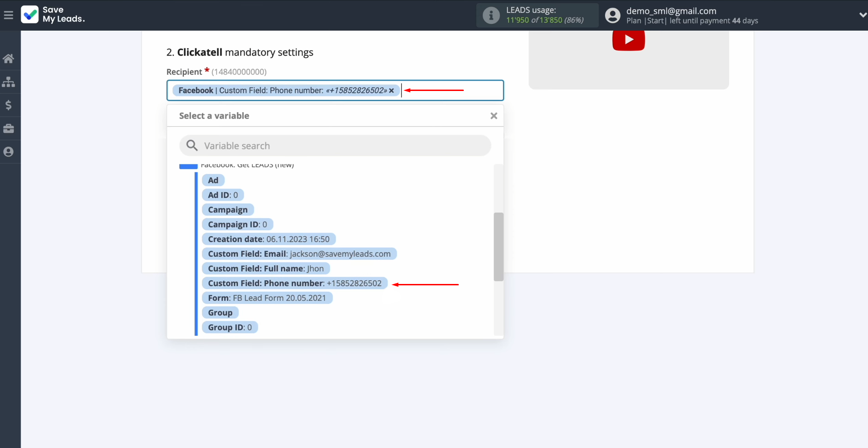
Task: Click the search magnifier icon
Action: click(192, 146)
